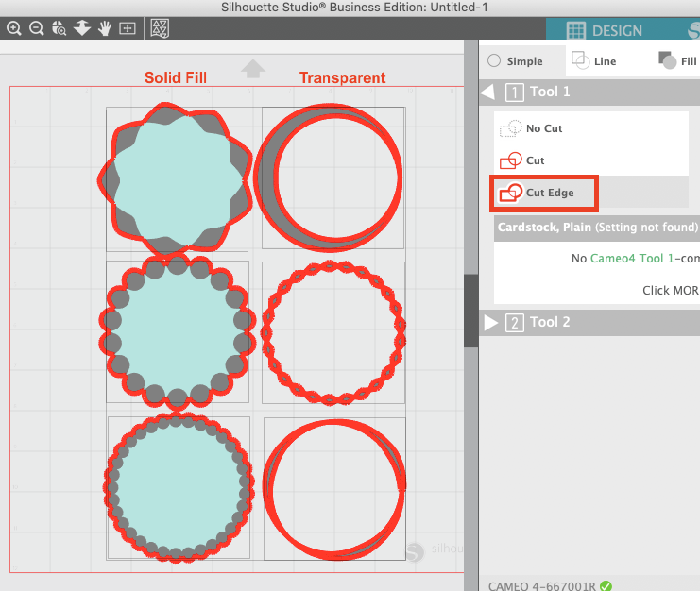Image resolution: width=700 pixels, height=591 pixels.
Task: Select the Pan Using Mouse tool
Action: pos(104,28)
